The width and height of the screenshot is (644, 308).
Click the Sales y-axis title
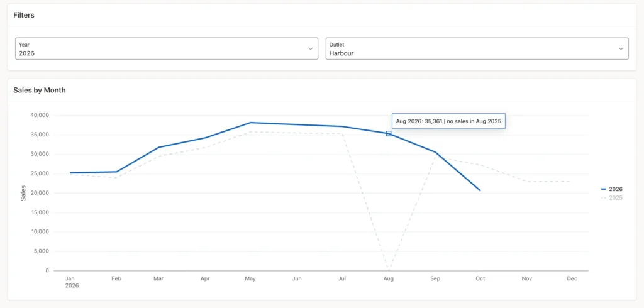[23, 193]
